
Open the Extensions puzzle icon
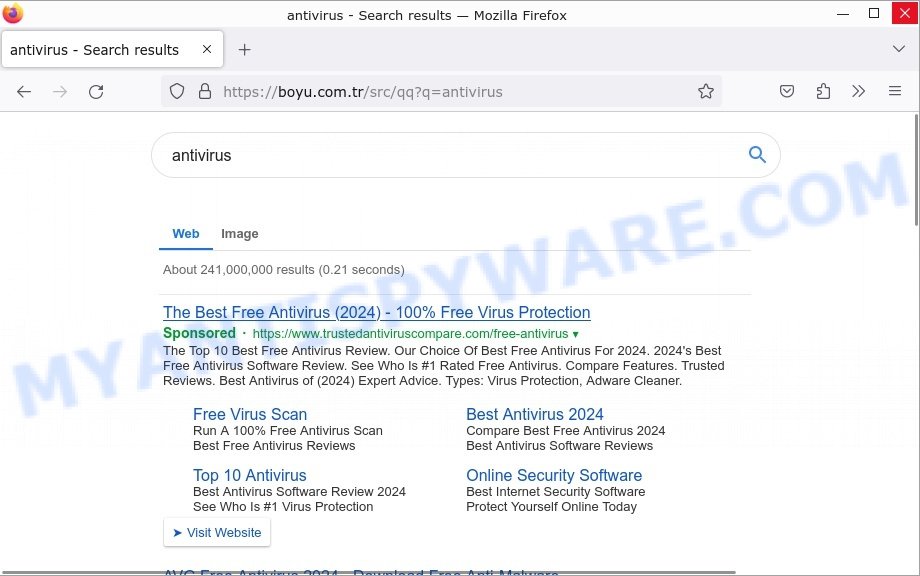click(823, 92)
